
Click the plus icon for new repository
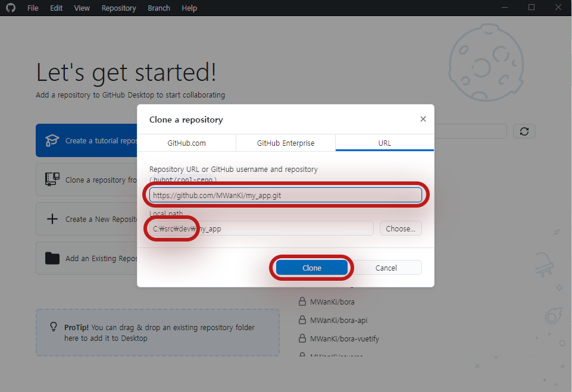tap(52, 219)
